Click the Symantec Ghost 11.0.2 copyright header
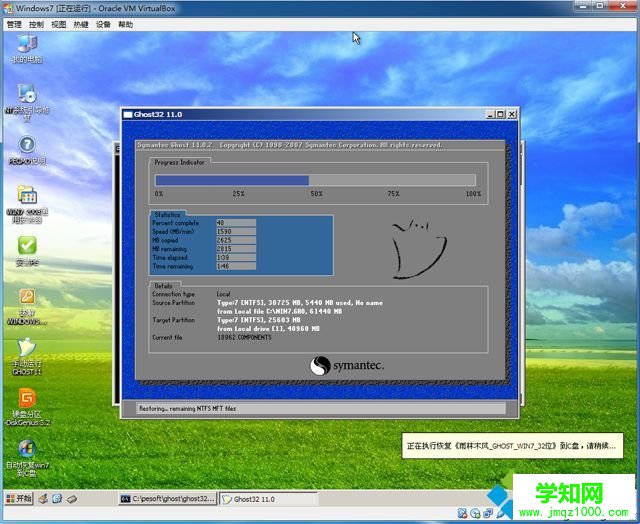The width and height of the screenshot is (640, 524). pos(291,145)
